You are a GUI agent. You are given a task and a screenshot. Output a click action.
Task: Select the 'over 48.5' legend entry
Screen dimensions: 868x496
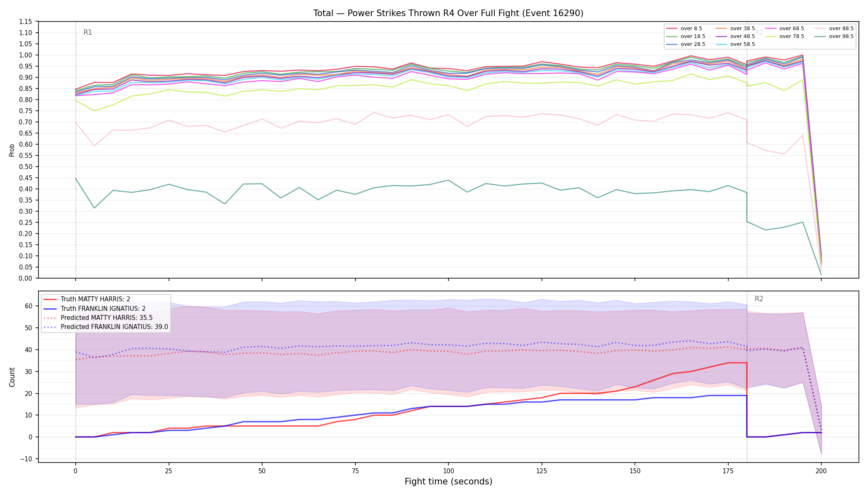735,36
